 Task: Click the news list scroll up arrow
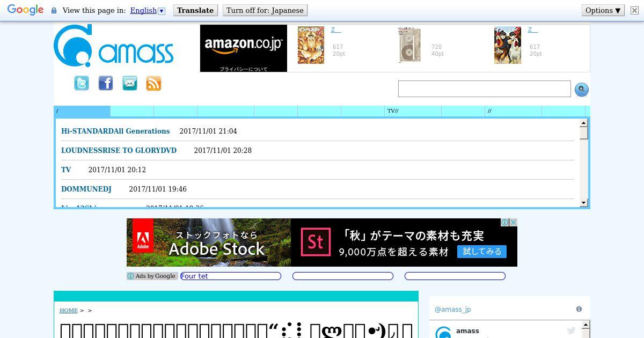click(x=584, y=123)
